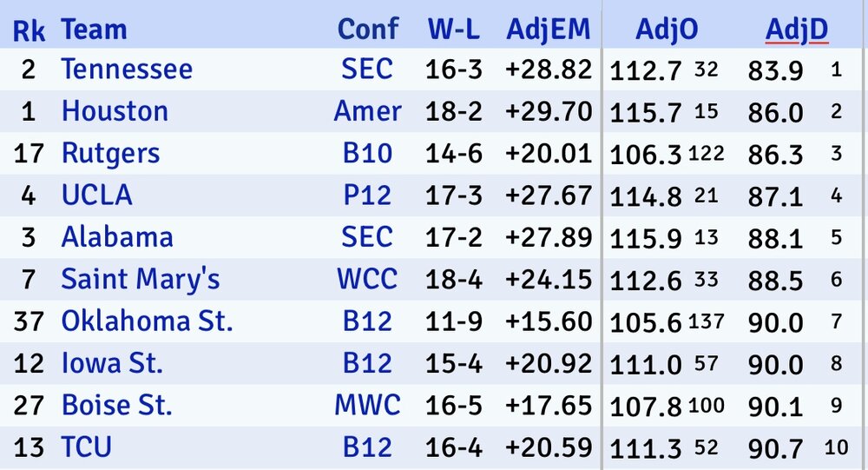
Task: Select the UCLA team link
Action: tap(96, 195)
